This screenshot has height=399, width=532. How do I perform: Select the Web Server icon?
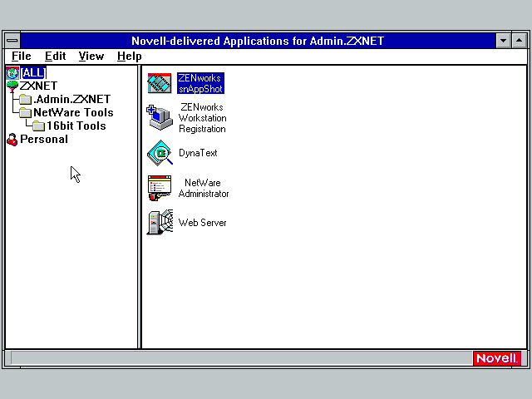(160, 222)
